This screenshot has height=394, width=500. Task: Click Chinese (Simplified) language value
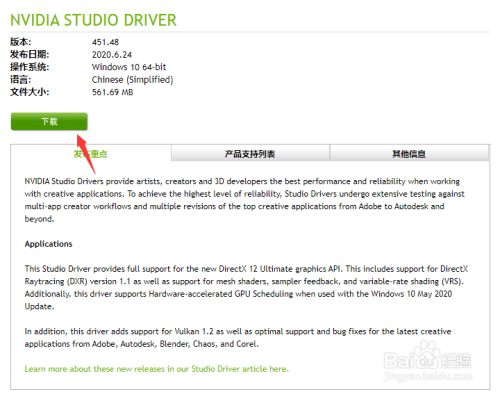pos(132,80)
